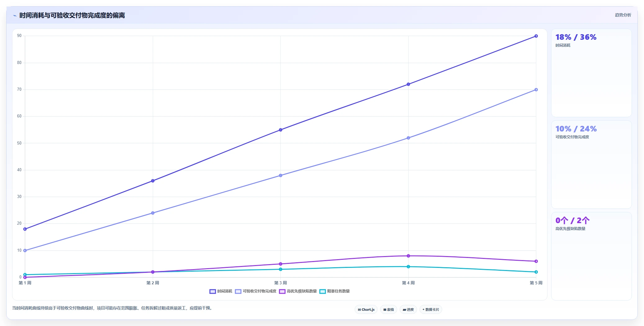Select the 时间消耗 data point at 第 4 周
644x326 pixels.
coord(408,84)
